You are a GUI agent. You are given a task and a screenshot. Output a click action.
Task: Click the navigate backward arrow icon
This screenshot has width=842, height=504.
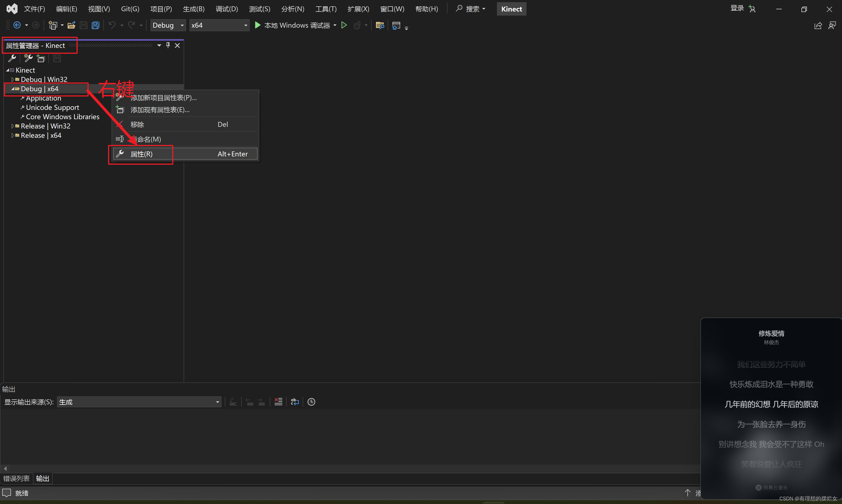[x=17, y=25]
